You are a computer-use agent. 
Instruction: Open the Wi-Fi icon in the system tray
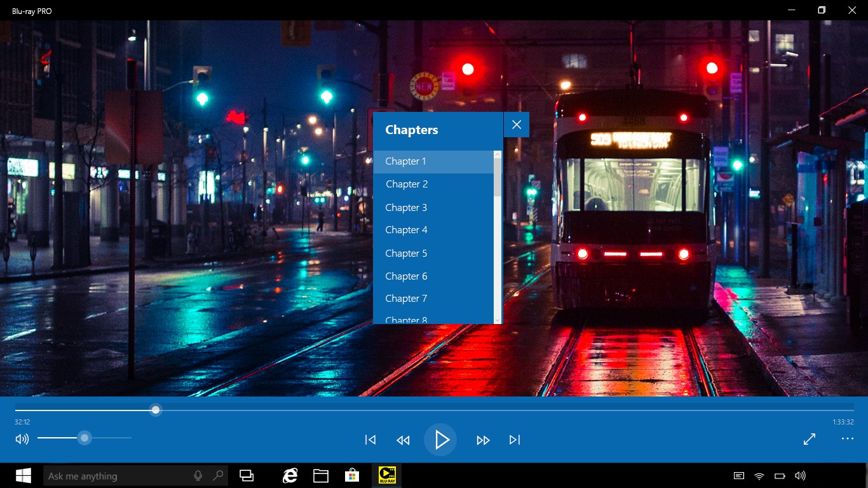pos(758,475)
